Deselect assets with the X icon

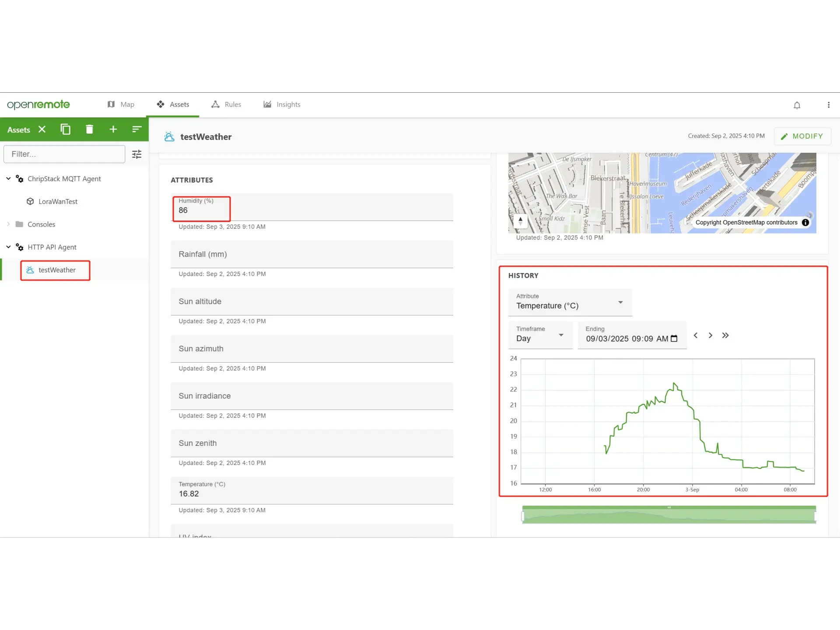42,129
